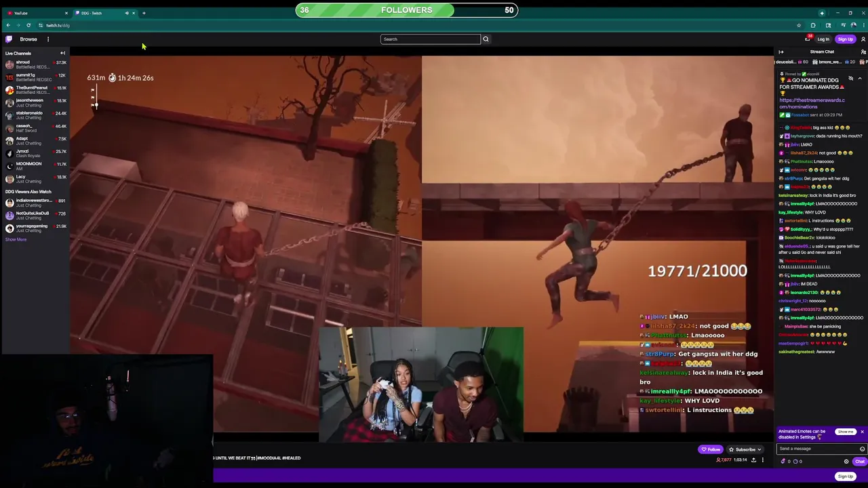The height and width of the screenshot is (488, 868).
Task: Open the channel points icon
Action: 795,462
